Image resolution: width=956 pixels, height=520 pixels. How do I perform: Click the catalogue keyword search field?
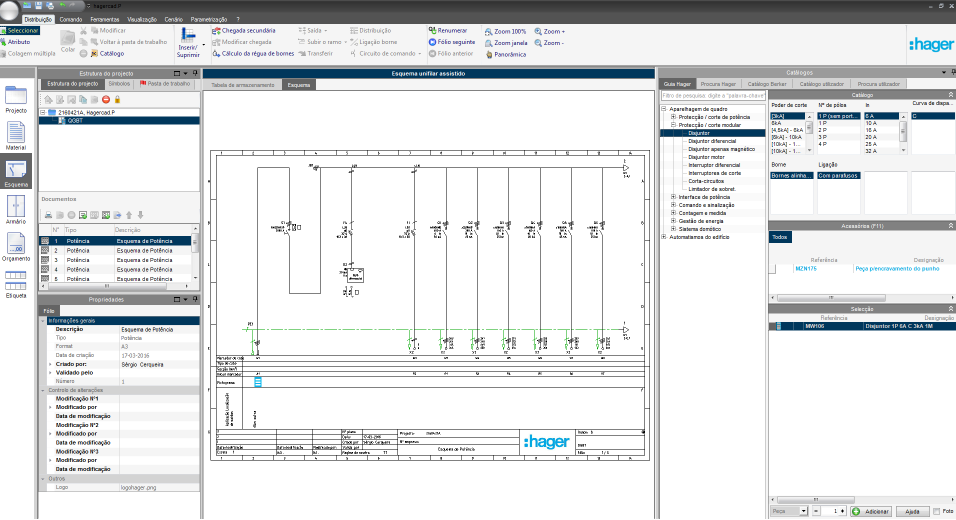[x=712, y=95]
